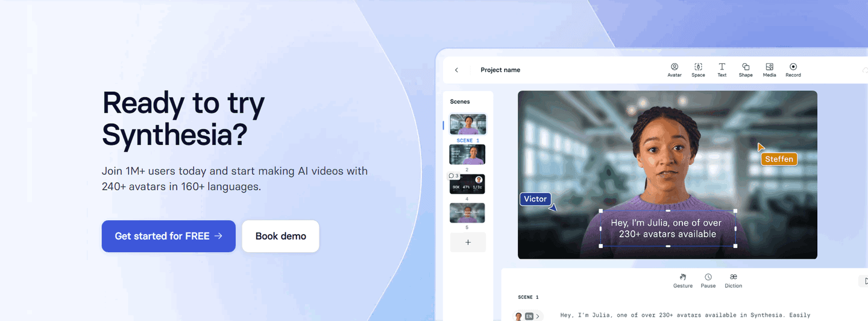This screenshot has width=868, height=321.
Task: Add a Gesture marker icon
Action: pos(683,281)
